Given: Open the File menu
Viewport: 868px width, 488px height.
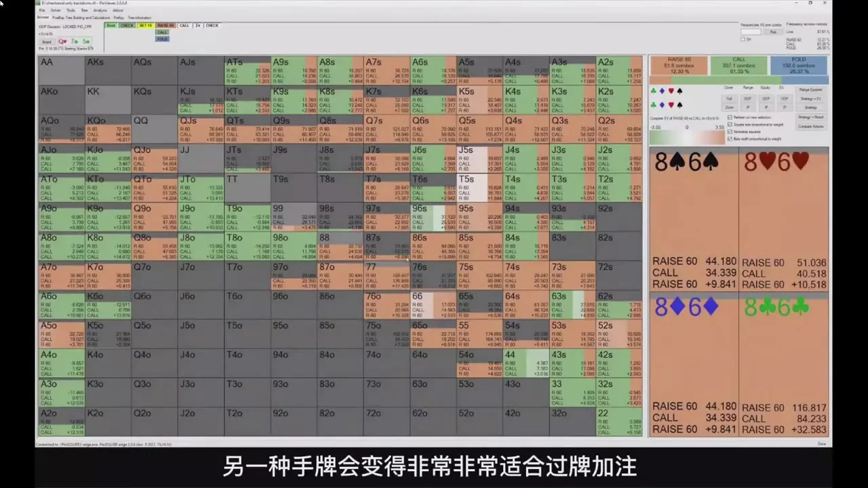Looking at the screenshot, I should (42, 11).
